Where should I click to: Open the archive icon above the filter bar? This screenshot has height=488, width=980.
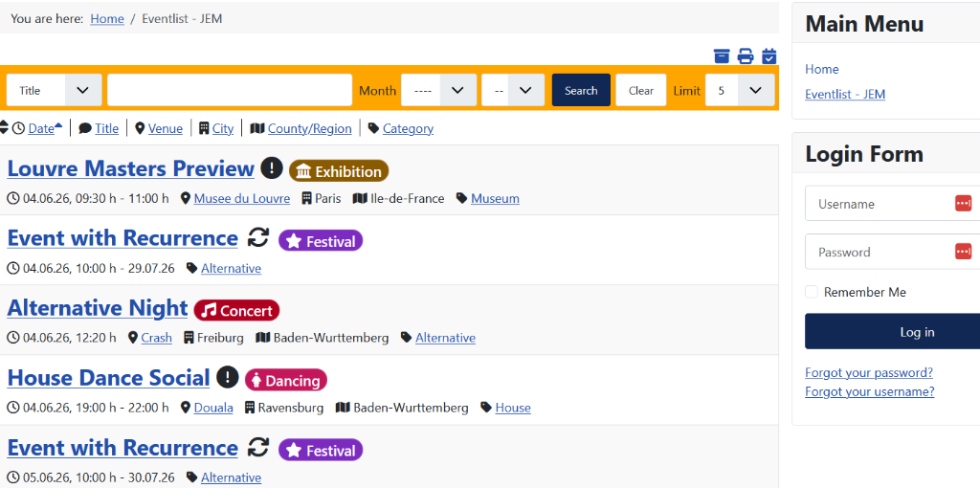(722, 55)
